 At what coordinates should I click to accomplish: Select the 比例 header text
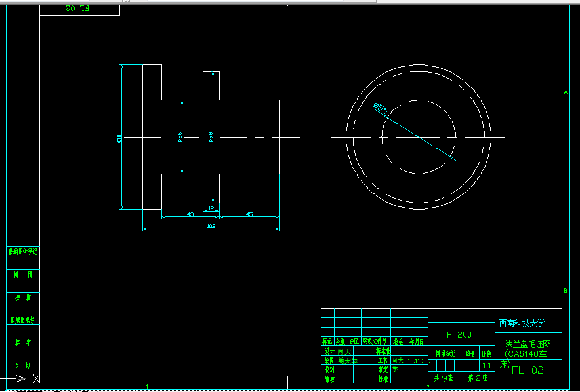click(487, 353)
